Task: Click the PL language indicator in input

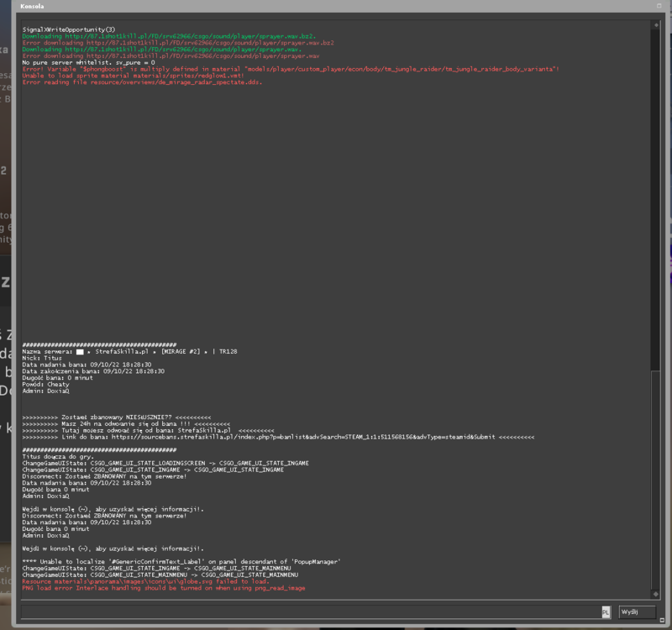Action: click(x=606, y=612)
